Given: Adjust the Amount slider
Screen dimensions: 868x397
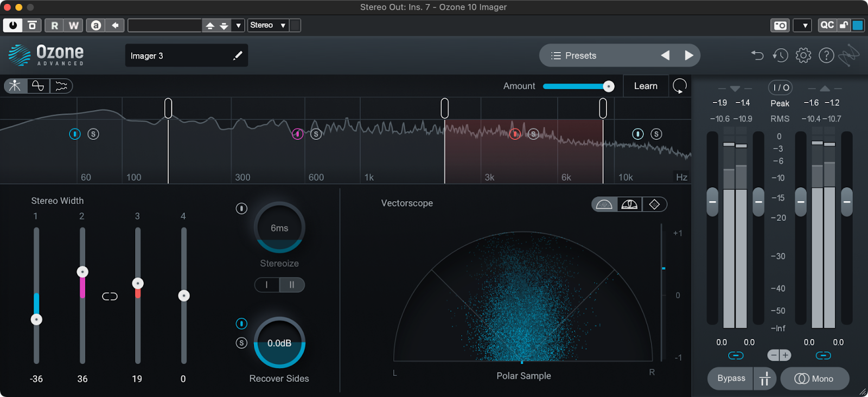Looking at the screenshot, I should (x=578, y=86).
